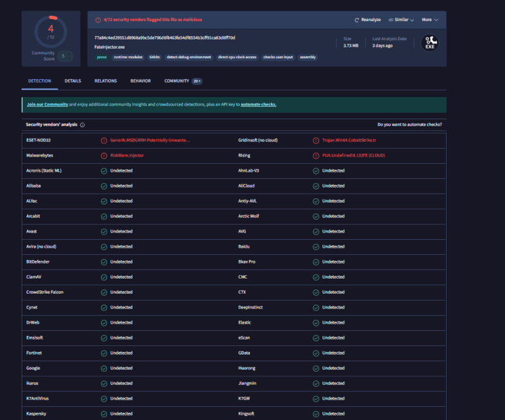Click the DeepInstinct vendor name
The width and height of the screenshot is (505, 420).
(x=251, y=307)
